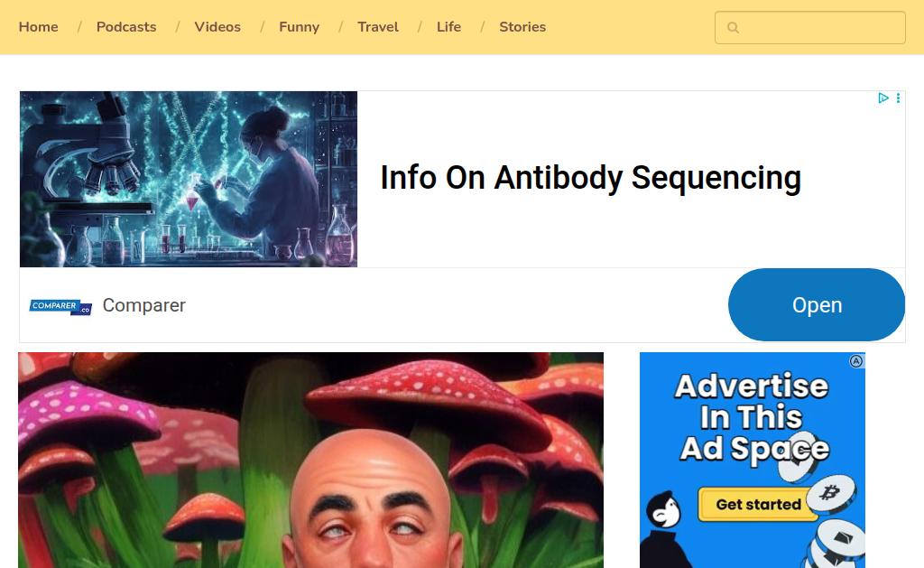The width and height of the screenshot is (924, 568).
Task: Navigate to the Funny category
Action: pyautogui.click(x=299, y=27)
